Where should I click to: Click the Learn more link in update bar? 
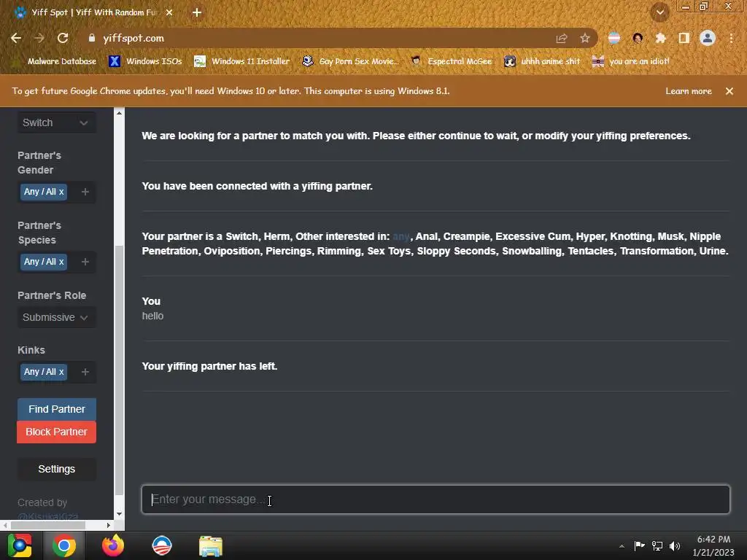[x=689, y=91]
